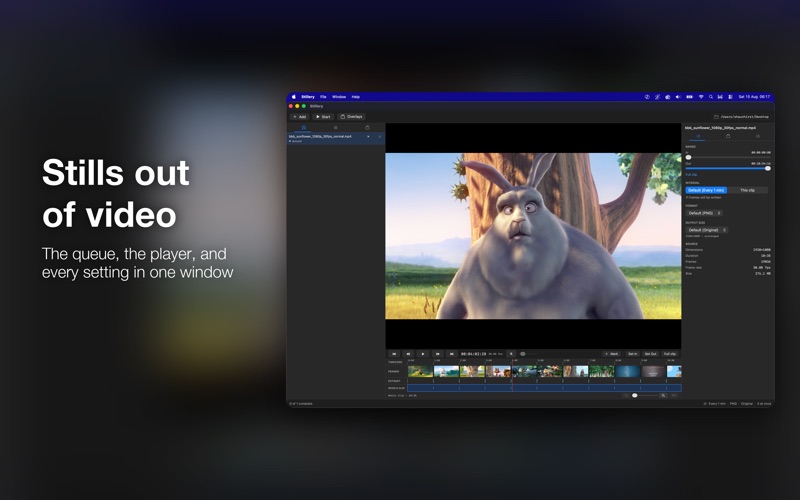Click the Wi-Fi icon in the menu bar
Image resolution: width=800 pixels, height=500 pixels.
tap(701, 96)
